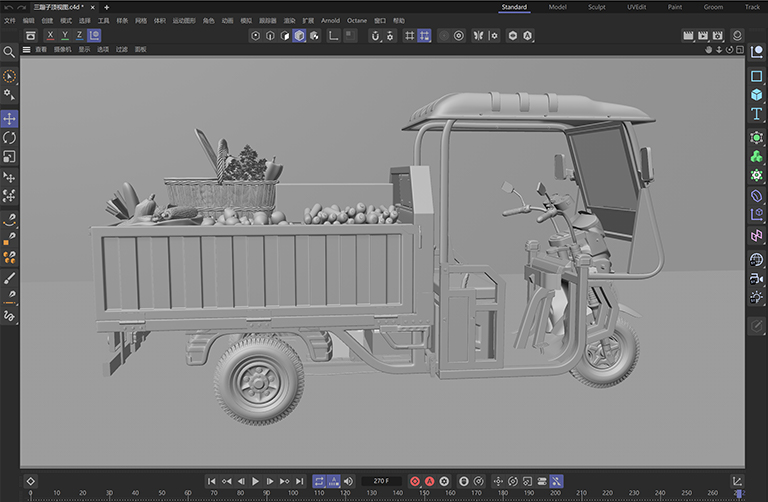
Task: Select the Move tool in left toolbar
Action: coord(10,119)
